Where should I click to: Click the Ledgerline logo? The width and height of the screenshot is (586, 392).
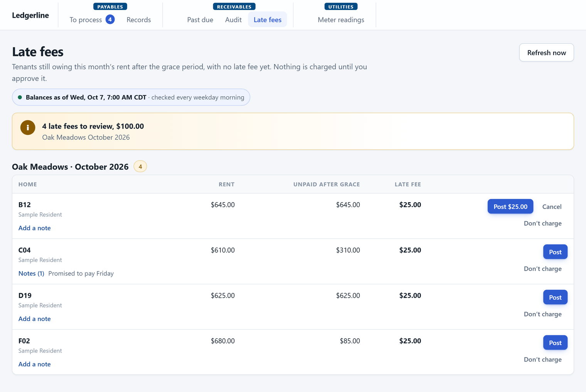30,15
